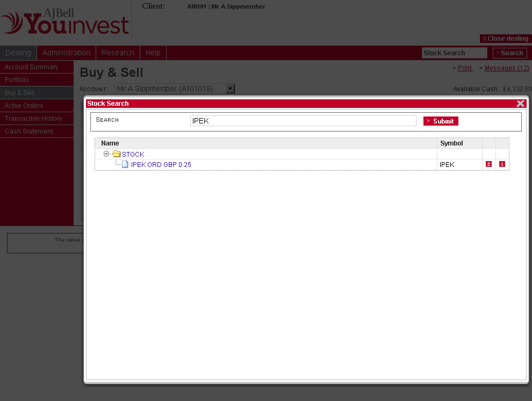Go to Transaction History in sidebar
This screenshot has width=532, height=401.
coord(33,119)
